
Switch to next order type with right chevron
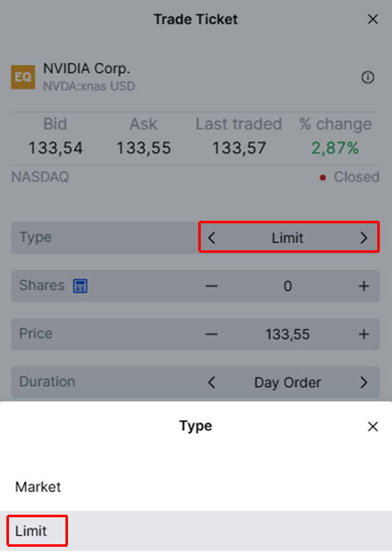click(364, 238)
